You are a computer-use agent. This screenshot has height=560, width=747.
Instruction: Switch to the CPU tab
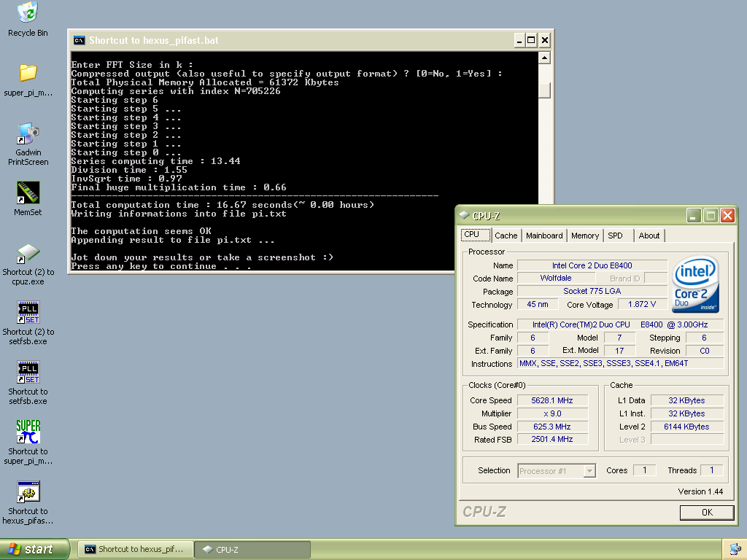(475, 234)
